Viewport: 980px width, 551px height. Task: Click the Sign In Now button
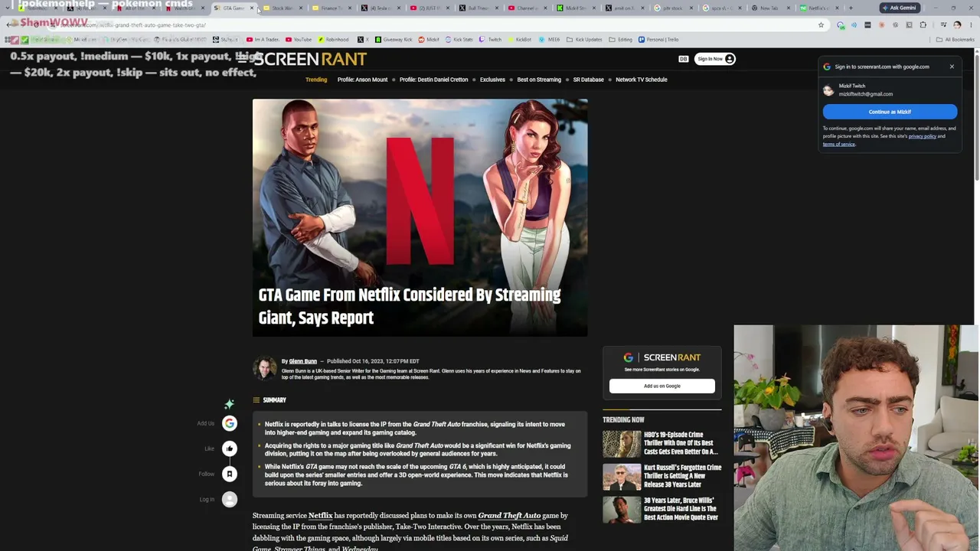coord(716,59)
